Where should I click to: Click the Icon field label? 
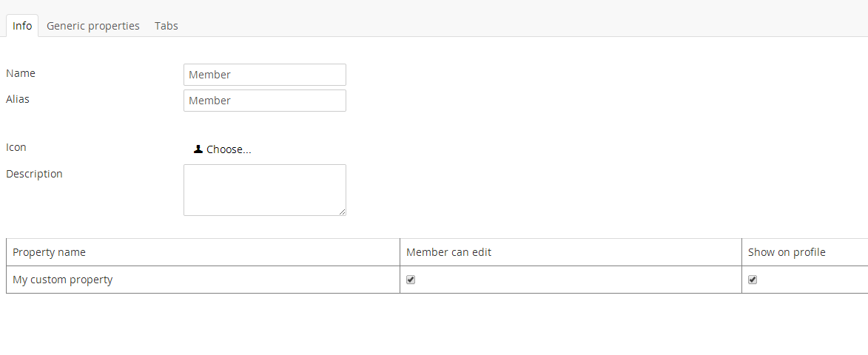[16, 147]
